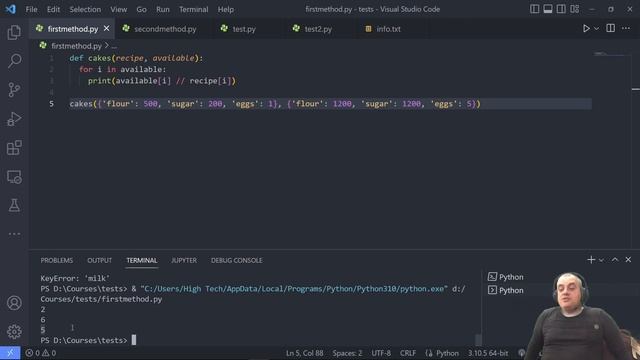Show additional activity bar views ellipsis

(x=14, y=234)
